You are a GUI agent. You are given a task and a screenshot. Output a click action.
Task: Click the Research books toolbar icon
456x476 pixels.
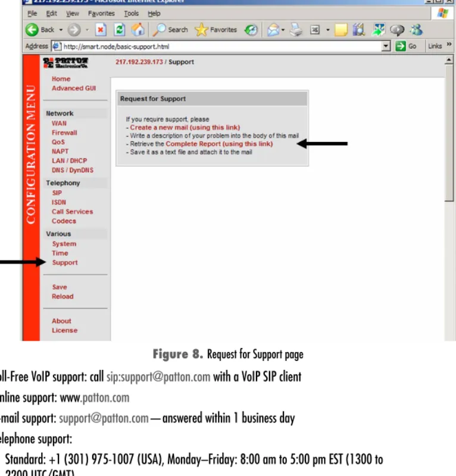358,30
